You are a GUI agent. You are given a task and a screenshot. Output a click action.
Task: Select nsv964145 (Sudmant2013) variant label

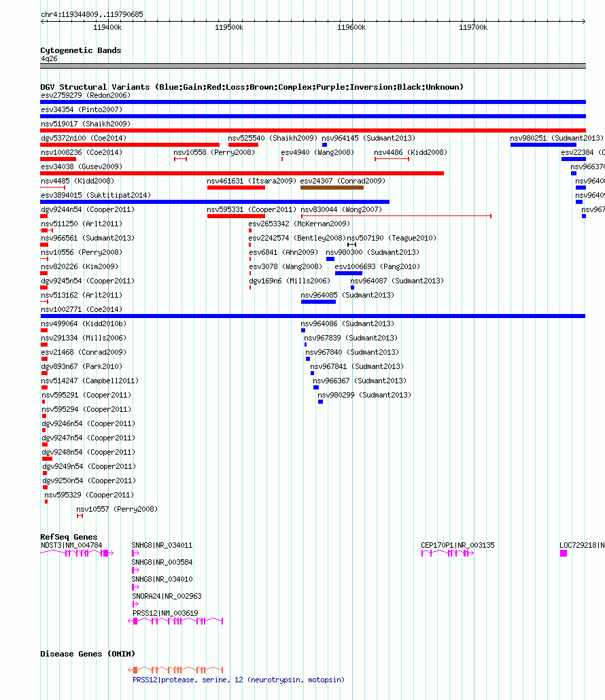tap(368, 138)
